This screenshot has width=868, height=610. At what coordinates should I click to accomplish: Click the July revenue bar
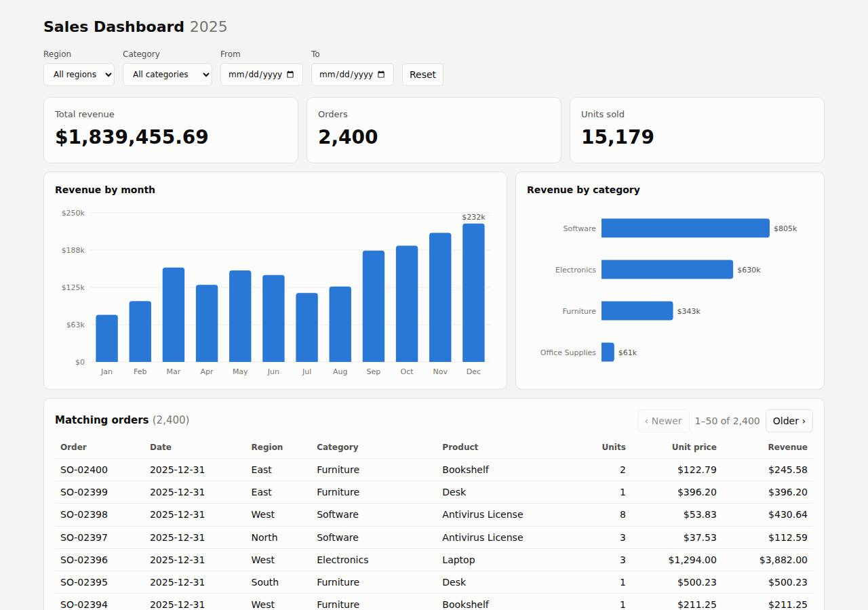(307, 327)
